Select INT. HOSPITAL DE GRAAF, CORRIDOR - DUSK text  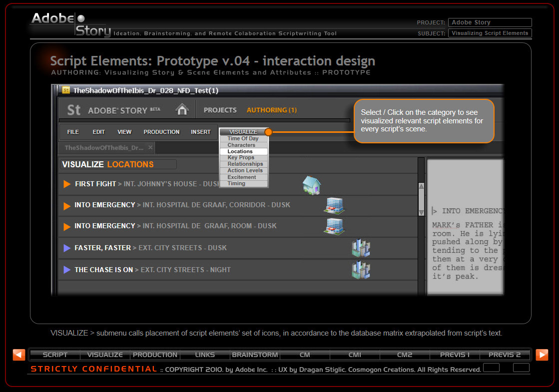[x=216, y=205]
